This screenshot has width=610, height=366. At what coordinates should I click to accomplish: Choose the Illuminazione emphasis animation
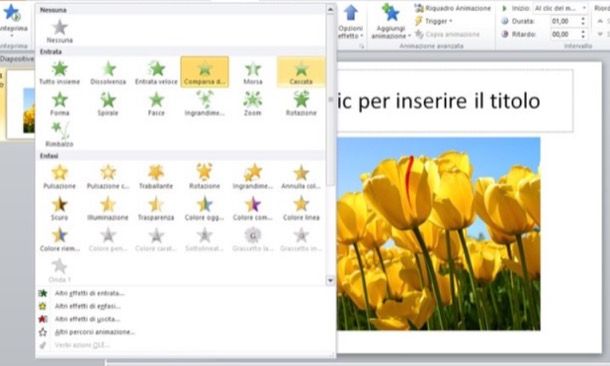point(108,208)
